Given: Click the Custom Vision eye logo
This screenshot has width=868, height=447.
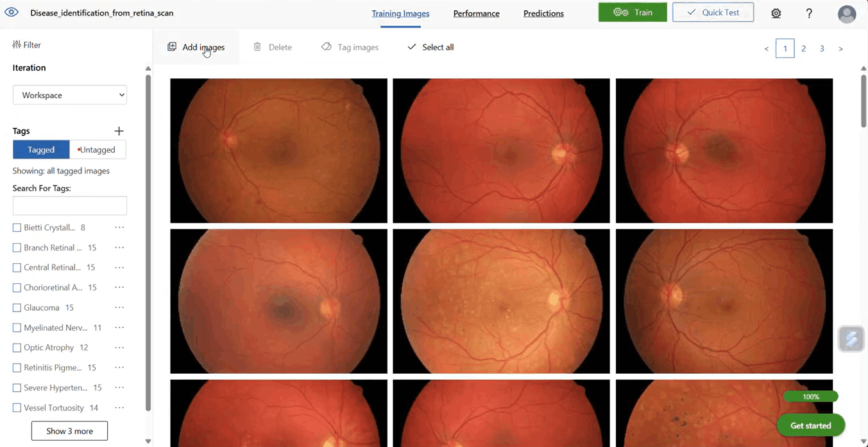Looking at the screenshot, I should point(12,12).
